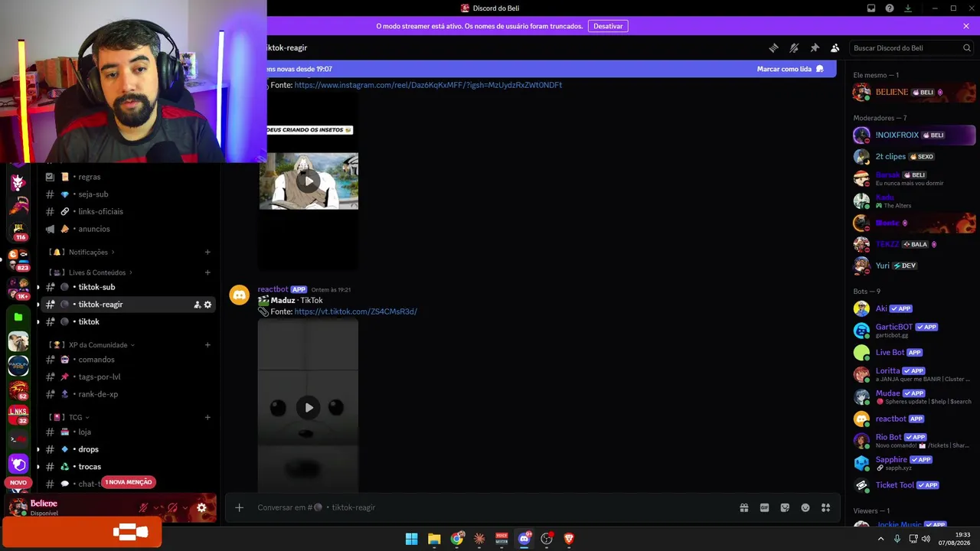
Task: Click Desativar to disable streamer mode
Action: pos(608,26)
